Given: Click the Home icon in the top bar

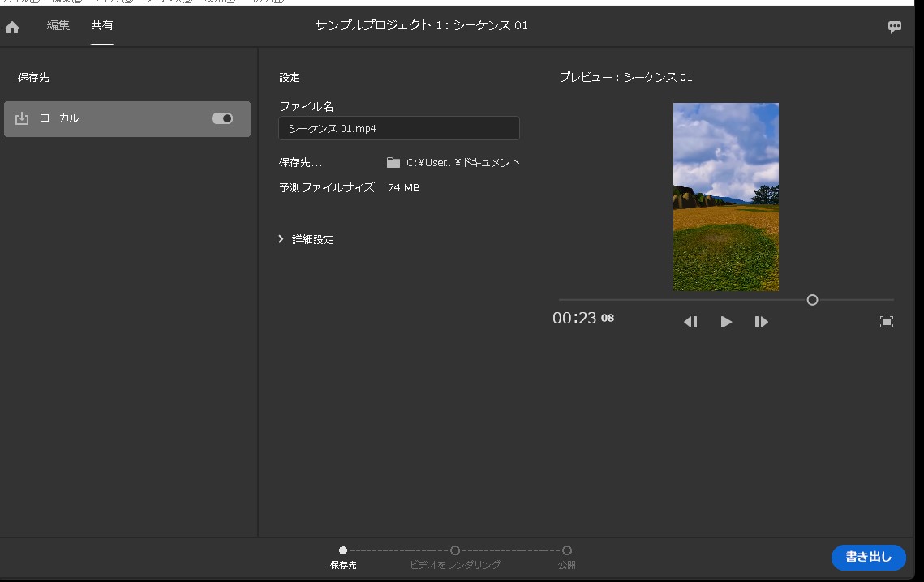Looking at the screenshot, I should [x=11, y=27].
